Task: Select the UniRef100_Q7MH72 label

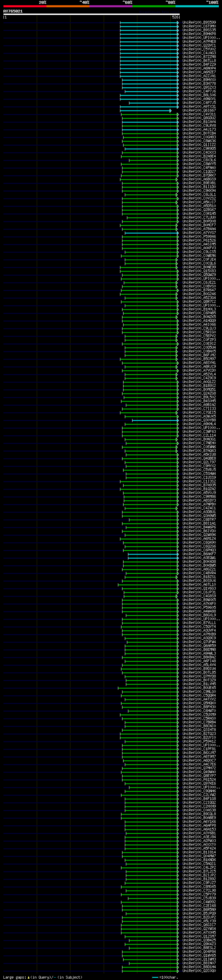Action: (x=199, y=768)
